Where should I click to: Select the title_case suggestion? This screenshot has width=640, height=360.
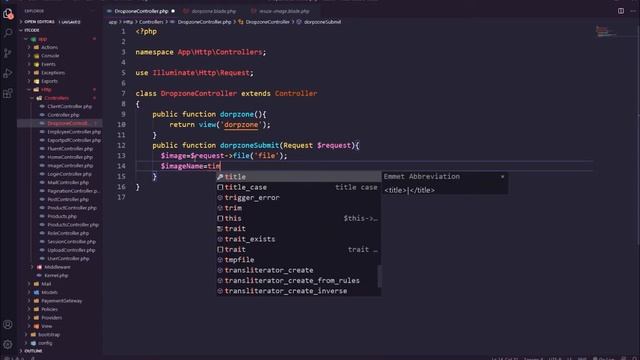point(298,187)
